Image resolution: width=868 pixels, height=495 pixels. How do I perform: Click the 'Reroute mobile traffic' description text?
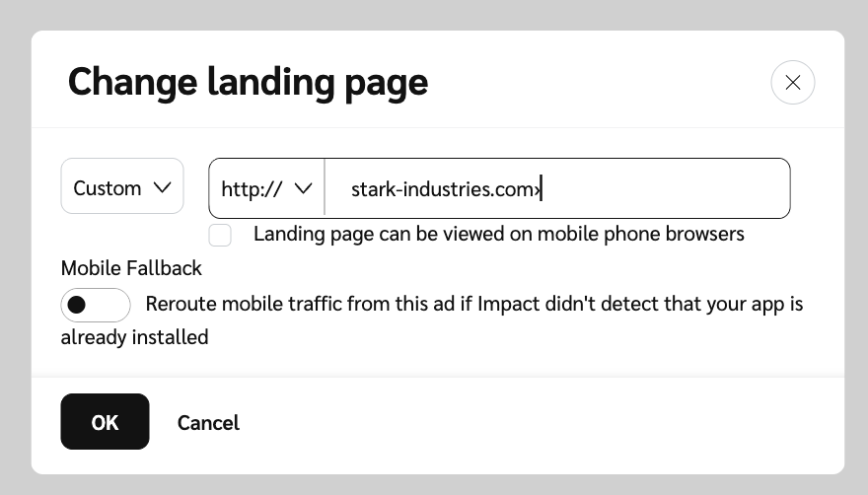pyautogui.click(x=473, y=304)
